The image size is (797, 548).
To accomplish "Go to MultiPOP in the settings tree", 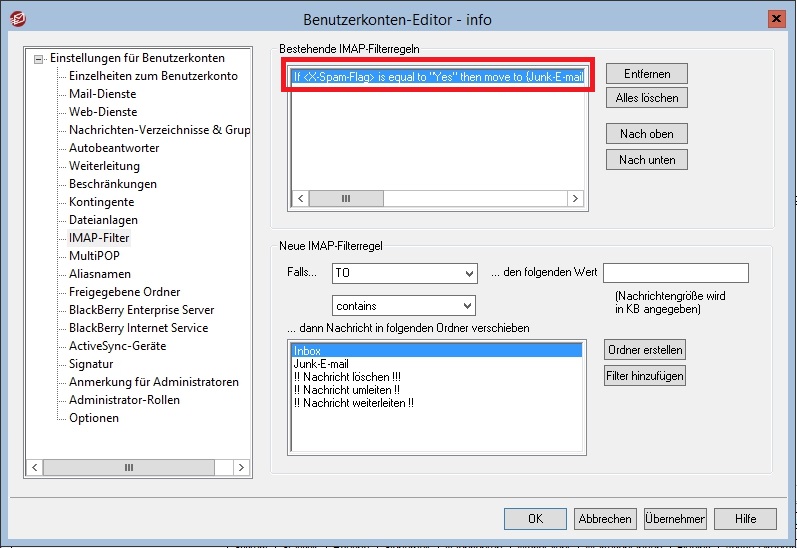I will coord(95,256).
